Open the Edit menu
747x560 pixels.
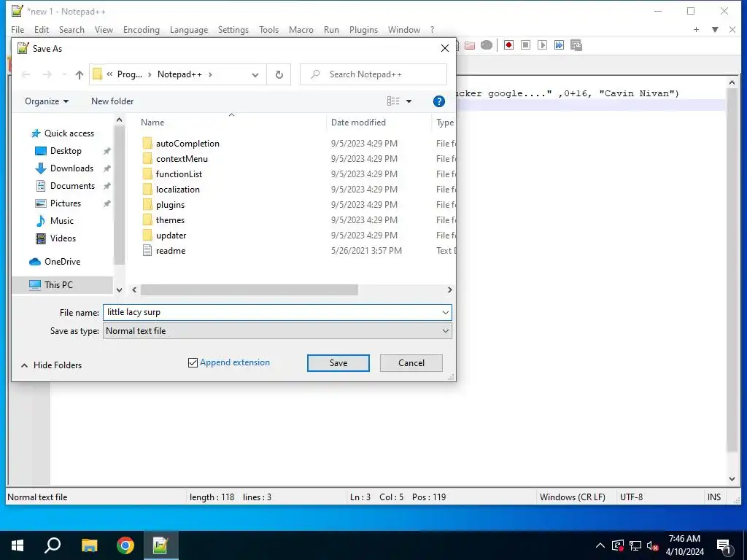tap(42, 29)
